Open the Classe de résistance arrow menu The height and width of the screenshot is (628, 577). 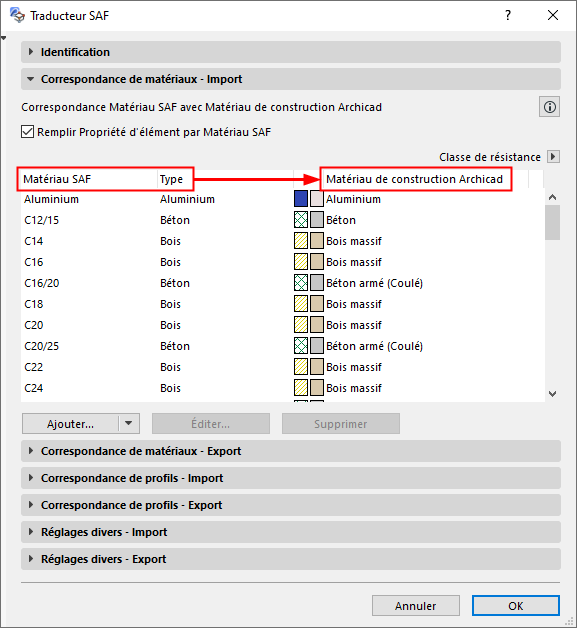point(553,157)
